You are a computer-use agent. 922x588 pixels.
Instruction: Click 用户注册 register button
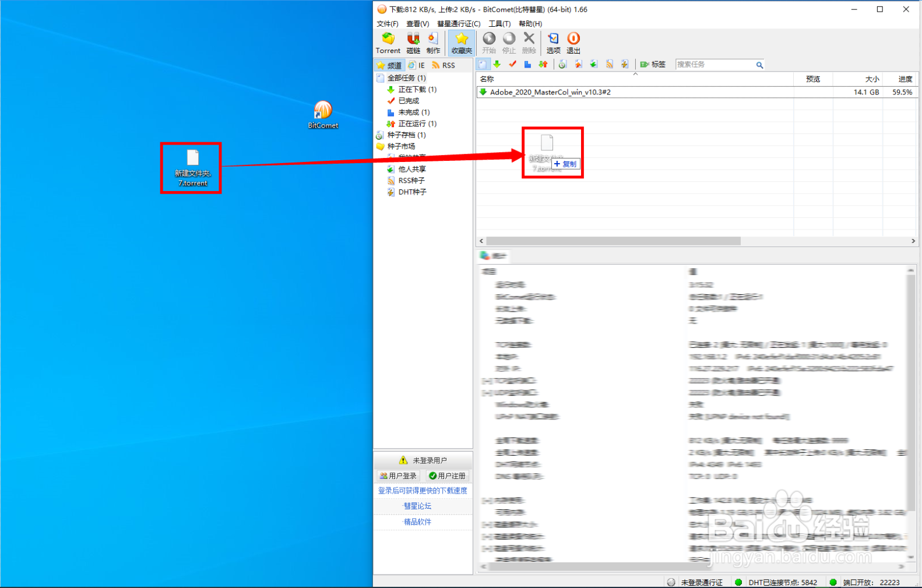(448, 476)
